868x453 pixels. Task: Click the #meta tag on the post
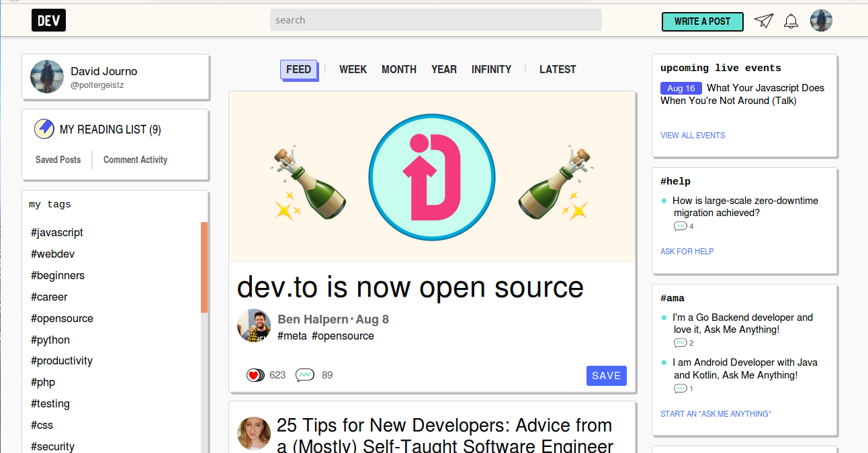coord(292,336)
